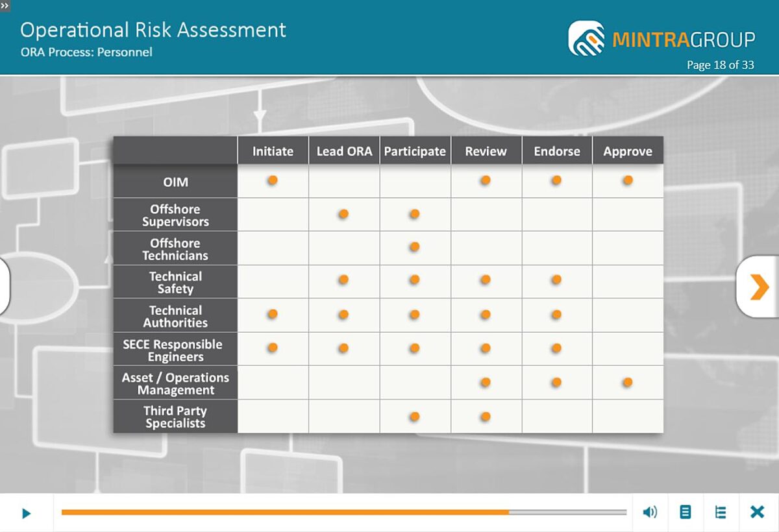Click the Offshore Supervisors row label
The image size is (779, 532).
pyautogui.click(x=175, y=215)
